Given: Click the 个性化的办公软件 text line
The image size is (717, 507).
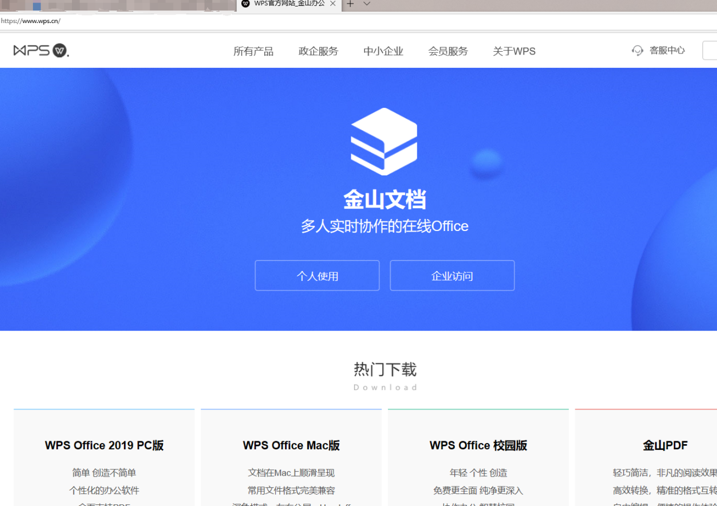Looking at the screenshot, I should point(104,491).
